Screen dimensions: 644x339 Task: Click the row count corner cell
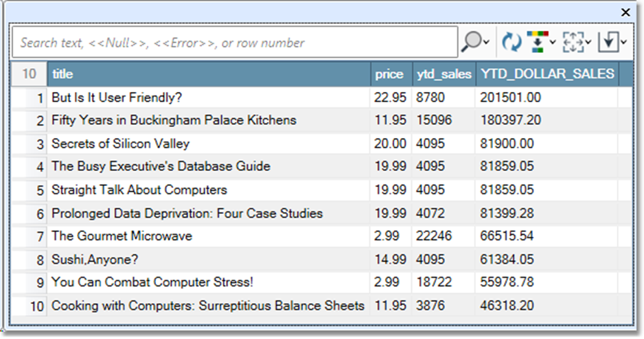click(x=29, y=74)
